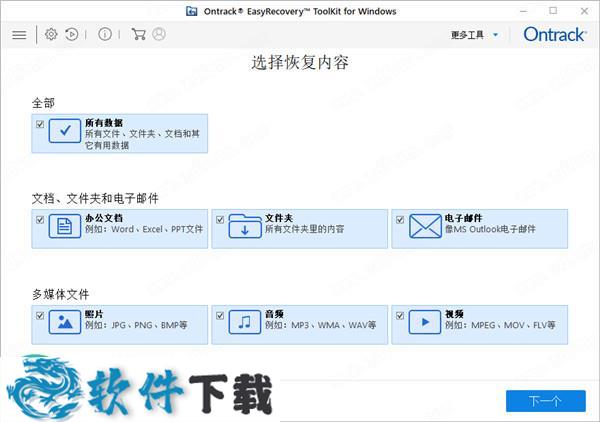
Task: Click 例如: JPG、PNG、BMP等 description
Action: [x=136, y=325]
